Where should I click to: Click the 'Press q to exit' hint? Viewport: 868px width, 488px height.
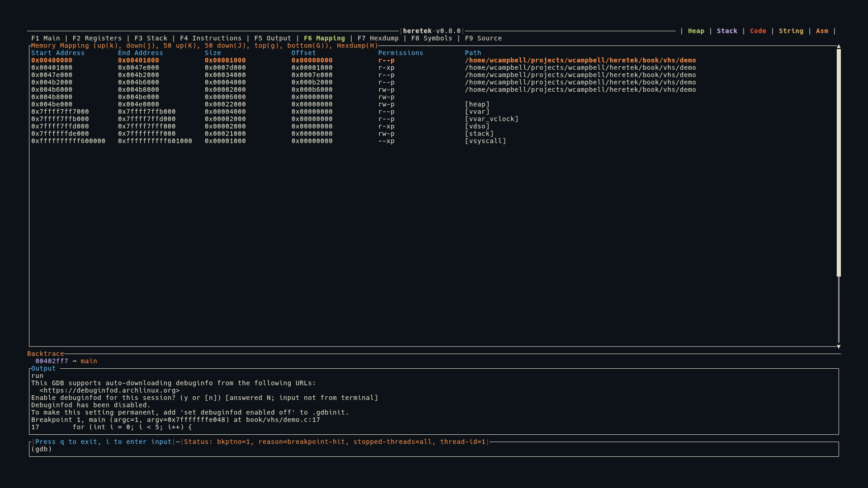(x=103, y=442)
